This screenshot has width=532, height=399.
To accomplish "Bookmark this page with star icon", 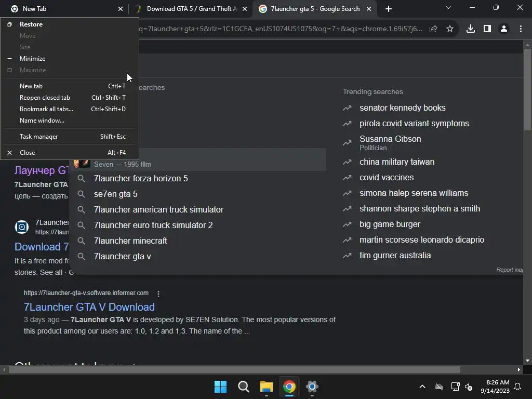I will click(450, 29).
